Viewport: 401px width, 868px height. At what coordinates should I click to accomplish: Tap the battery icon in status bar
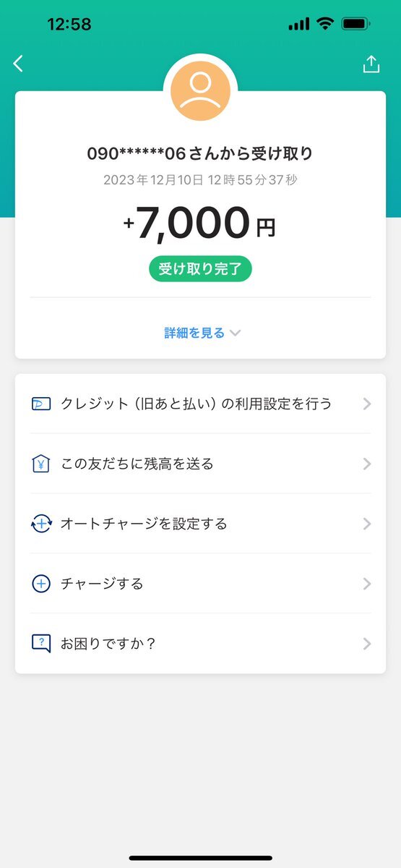[x=356, y=24]
